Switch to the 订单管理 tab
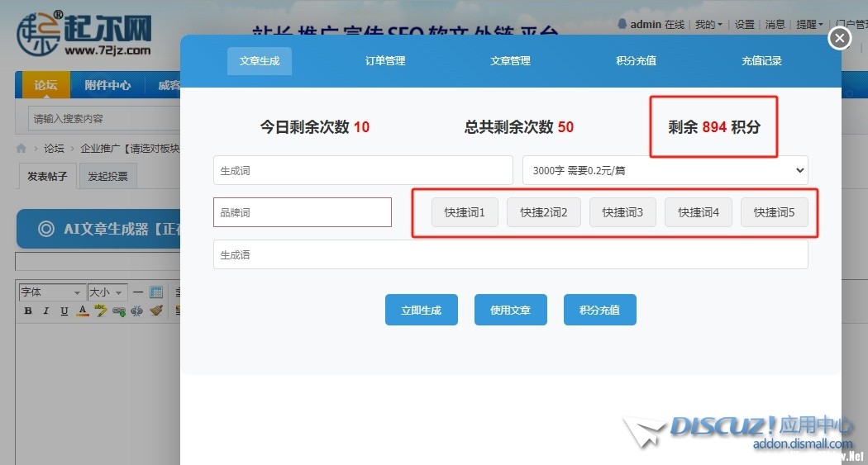868x465 pixels. (385, 61)
